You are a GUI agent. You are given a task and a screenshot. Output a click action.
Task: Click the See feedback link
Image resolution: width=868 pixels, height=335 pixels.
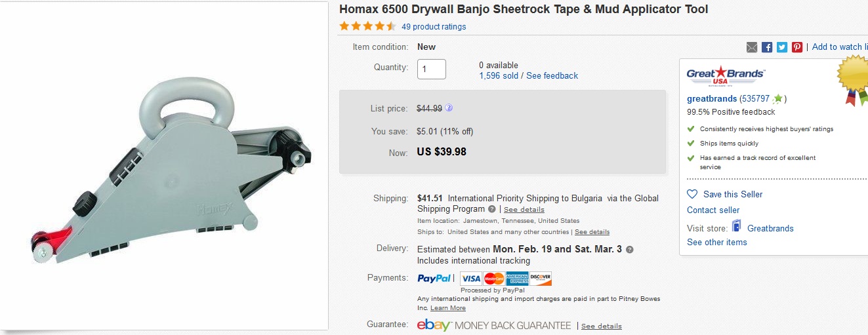(x=552, y=76)
